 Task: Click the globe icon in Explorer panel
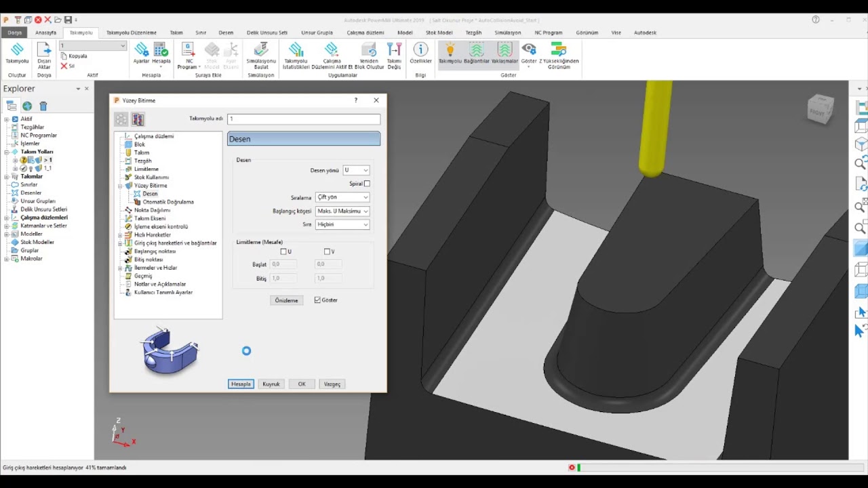tap(27, 106)
